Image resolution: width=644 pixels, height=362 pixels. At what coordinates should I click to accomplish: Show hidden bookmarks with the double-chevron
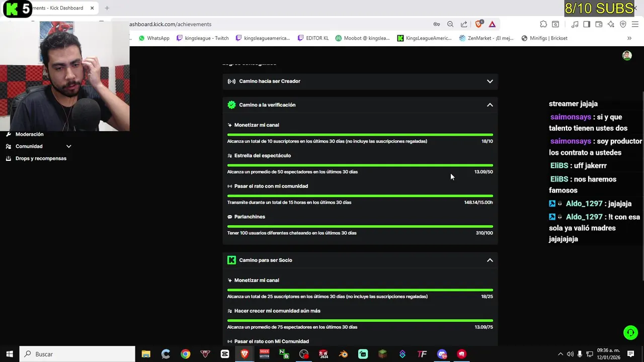click(629, 38)
